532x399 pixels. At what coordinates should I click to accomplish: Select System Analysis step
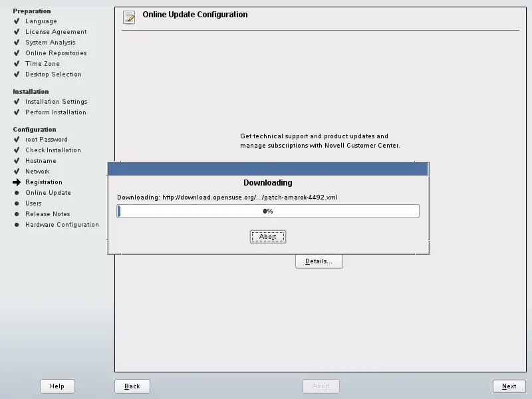click(51, 43)
